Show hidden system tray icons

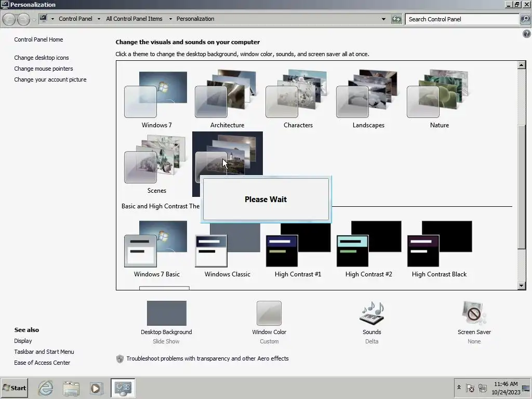(459, 387)
